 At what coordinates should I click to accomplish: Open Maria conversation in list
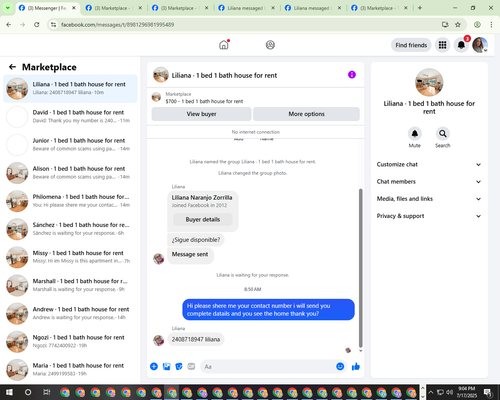[70, 370]
